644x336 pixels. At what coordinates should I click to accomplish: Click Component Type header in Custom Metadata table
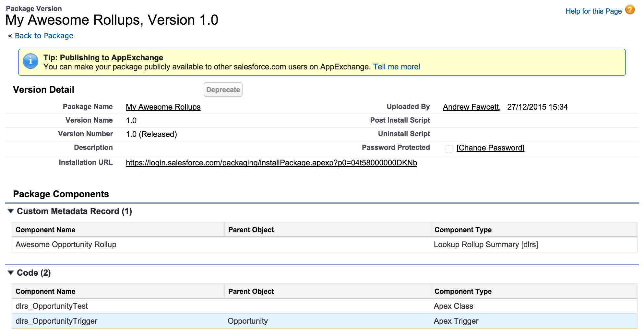click(x=463, y=230)
